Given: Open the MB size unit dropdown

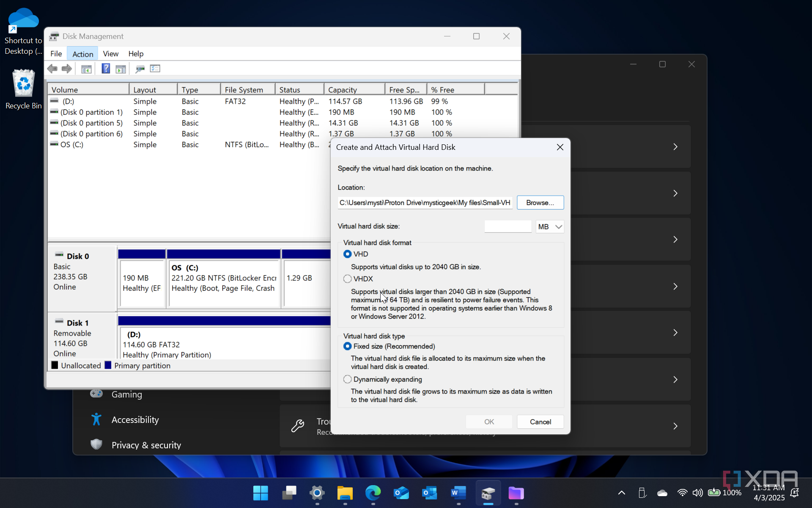Looking at the screenshot, I should 550,227.
